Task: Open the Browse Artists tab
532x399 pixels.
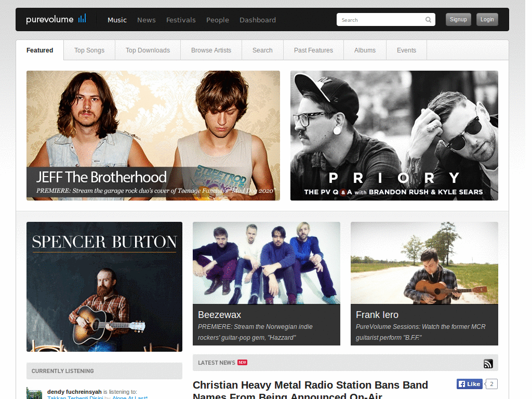Action: coord(211,50)
